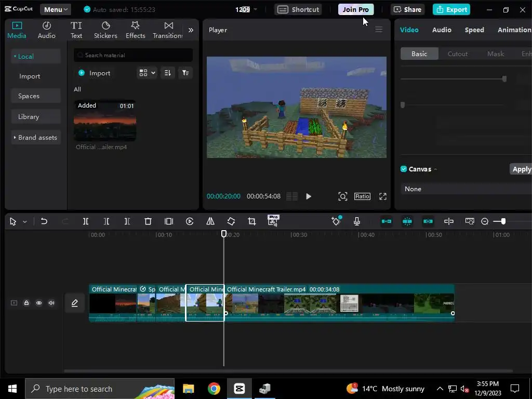The image size is (532, 399).
Task: Select the arrow pointer tool
Action: (13, 221)
